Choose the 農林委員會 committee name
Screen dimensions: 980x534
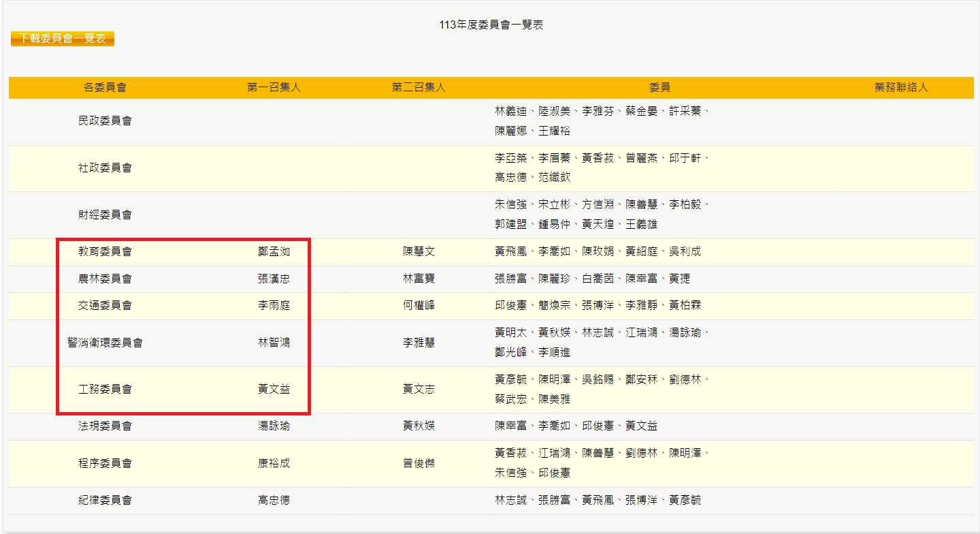tap(105, 279)
